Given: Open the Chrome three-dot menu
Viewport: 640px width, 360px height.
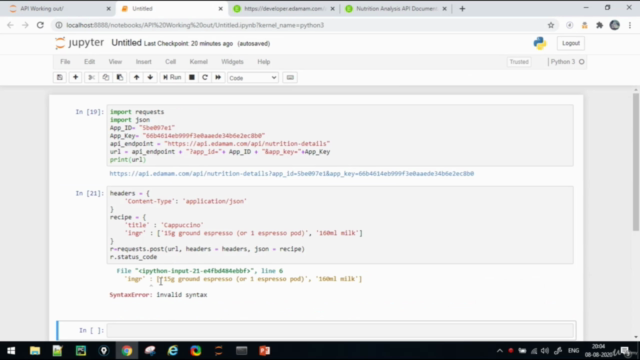Looking at the screenshot, I should coord(630,25).
